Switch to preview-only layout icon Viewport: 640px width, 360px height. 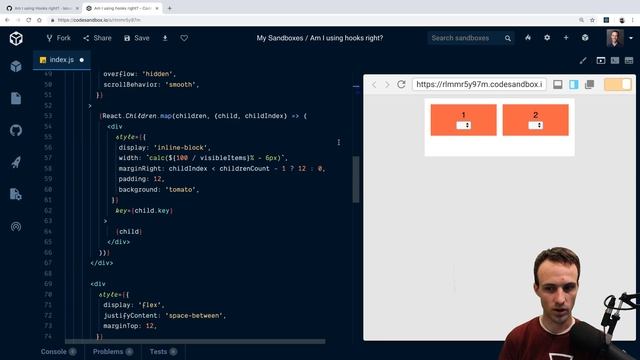[x=600, y=61]
